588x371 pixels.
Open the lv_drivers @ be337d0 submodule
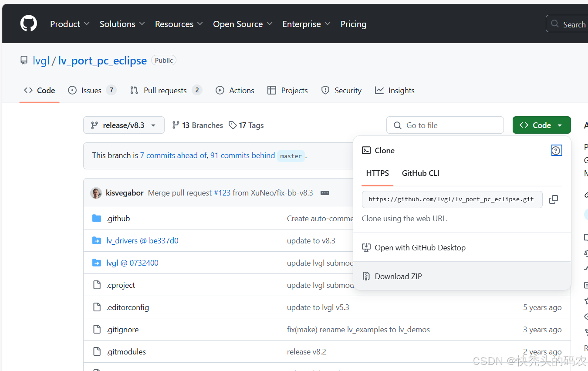(142, 241)
